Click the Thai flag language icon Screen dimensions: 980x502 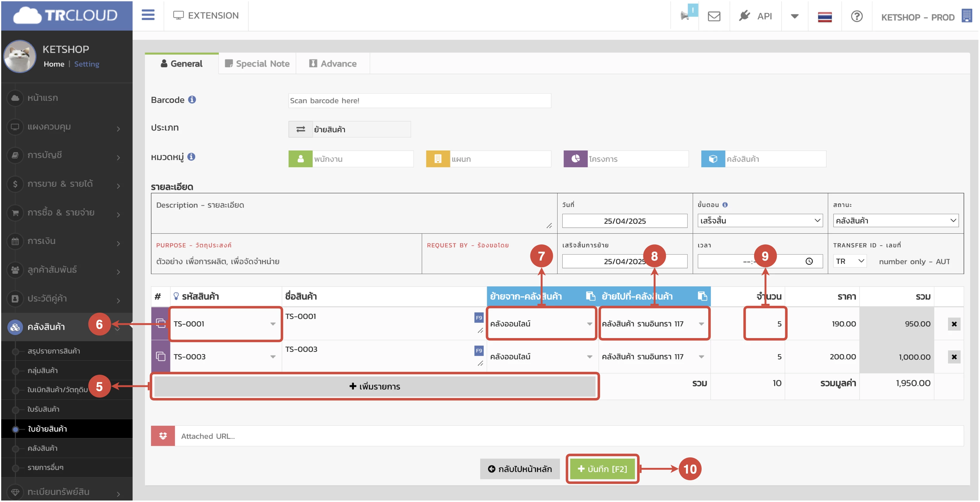coord(825,17)
